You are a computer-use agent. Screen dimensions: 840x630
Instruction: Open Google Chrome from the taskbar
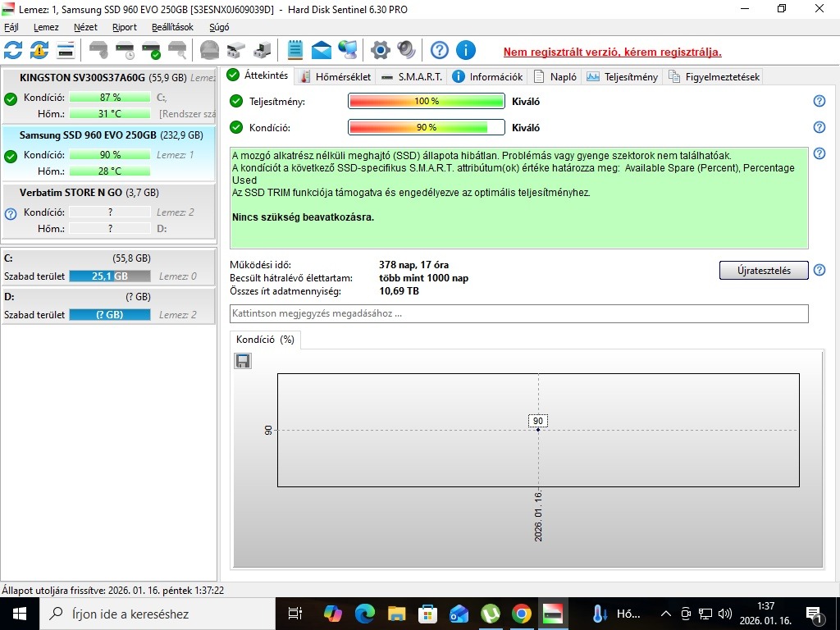coord(521,614)
